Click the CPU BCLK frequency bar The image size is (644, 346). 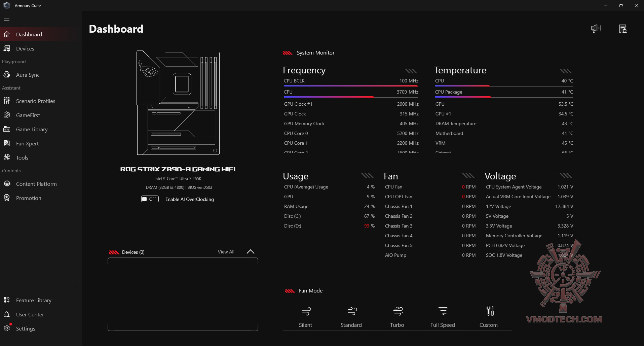click(x=351, y=86)
